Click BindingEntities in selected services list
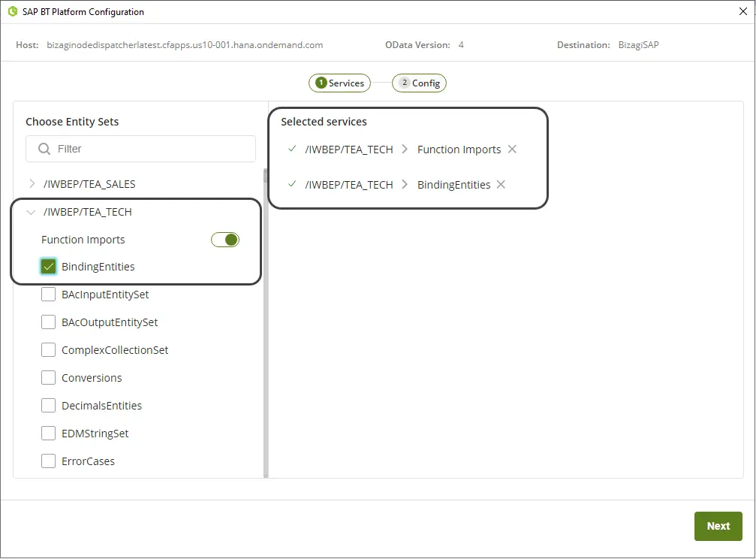This screenshot has width=756, height=559. click(453, 185)
